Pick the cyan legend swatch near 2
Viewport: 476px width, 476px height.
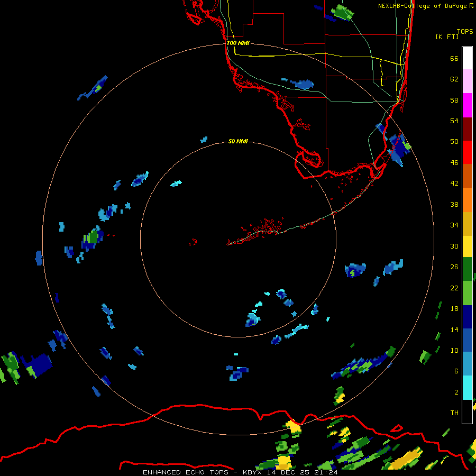tap(467, 388)
